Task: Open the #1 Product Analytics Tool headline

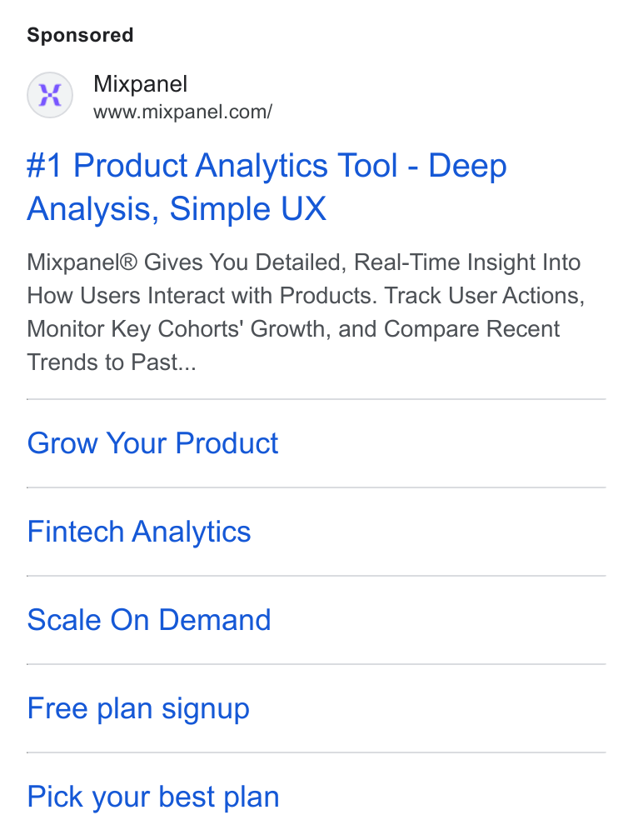Action: pyautogui.click(x=267, y=165)
